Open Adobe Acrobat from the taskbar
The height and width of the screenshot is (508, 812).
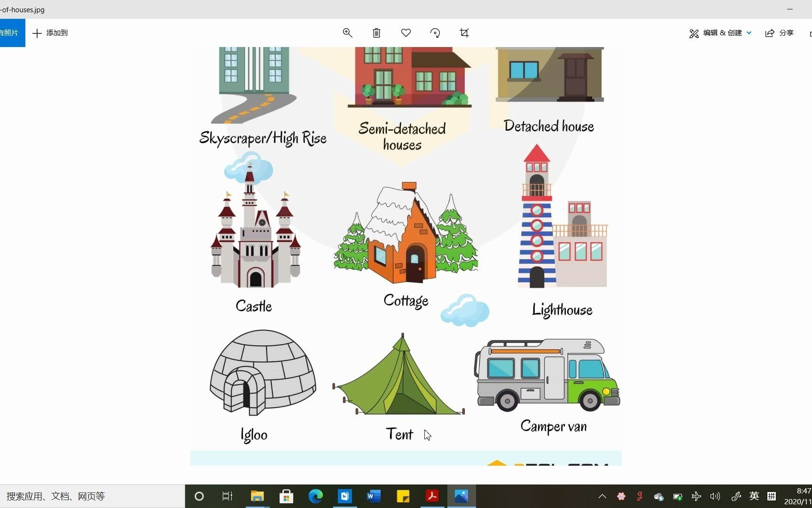432,496
